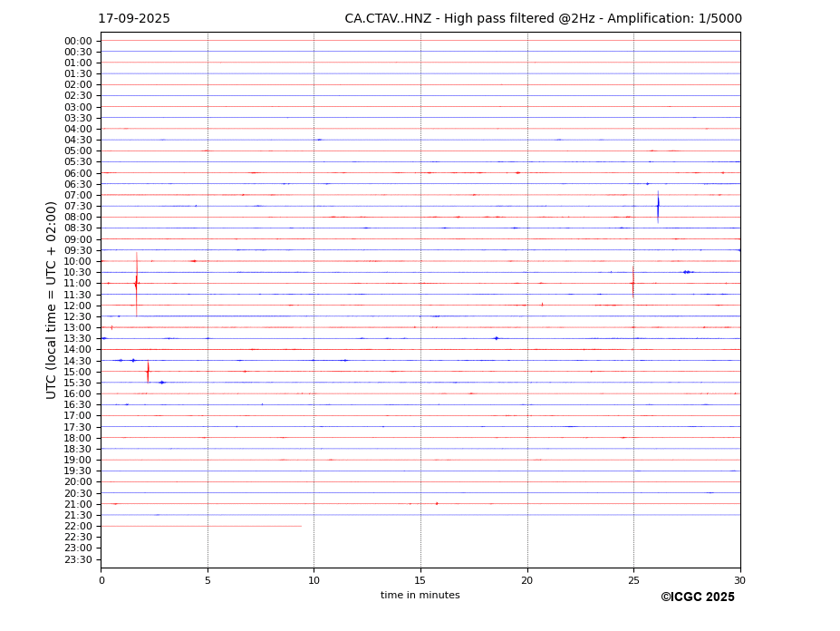Click the 22:30 row time label
The width and height of the screenshot is (840, 631).
click(78, 538)
